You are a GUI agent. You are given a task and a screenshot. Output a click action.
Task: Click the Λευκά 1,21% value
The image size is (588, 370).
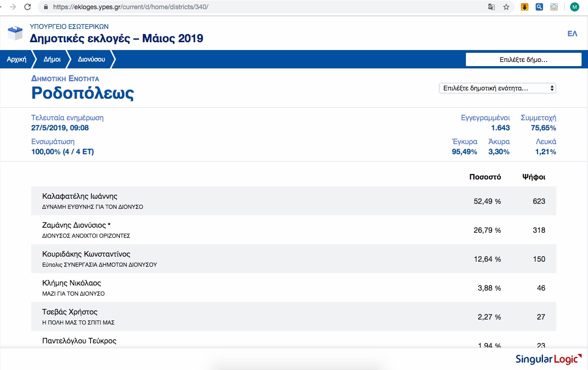pos(546,152)
